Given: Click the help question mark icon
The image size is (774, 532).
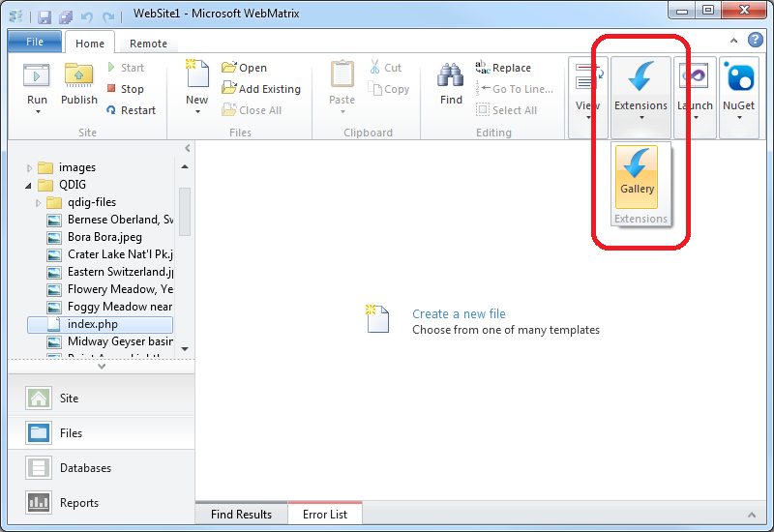Looking at the screenshot, I should click(756, 41).
